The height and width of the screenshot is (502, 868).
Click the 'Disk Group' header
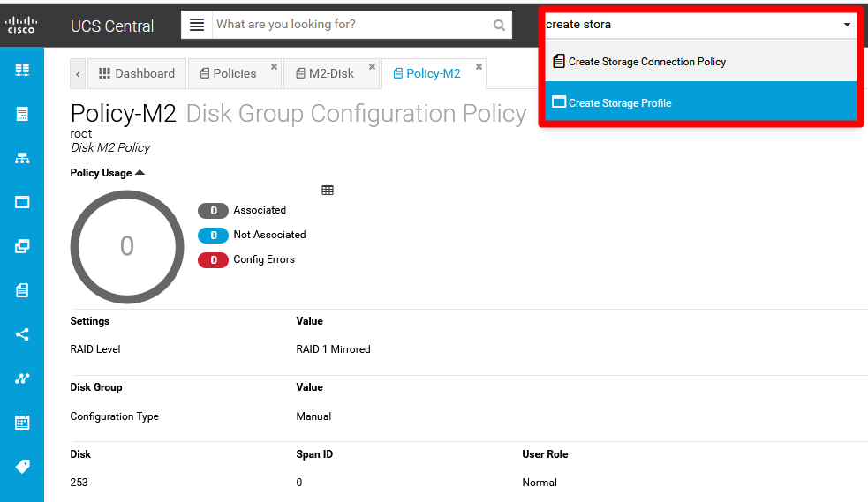(96, 387)
